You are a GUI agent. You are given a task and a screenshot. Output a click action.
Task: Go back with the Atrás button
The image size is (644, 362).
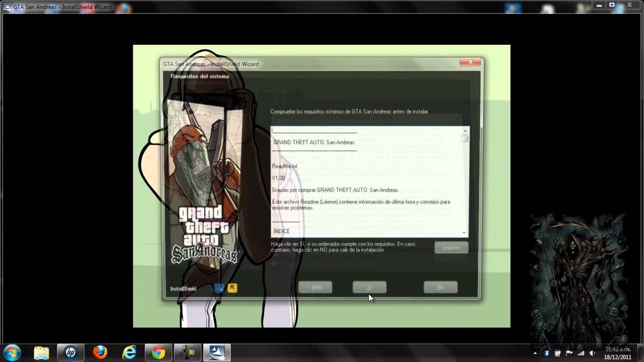click(x=315, y=287)
